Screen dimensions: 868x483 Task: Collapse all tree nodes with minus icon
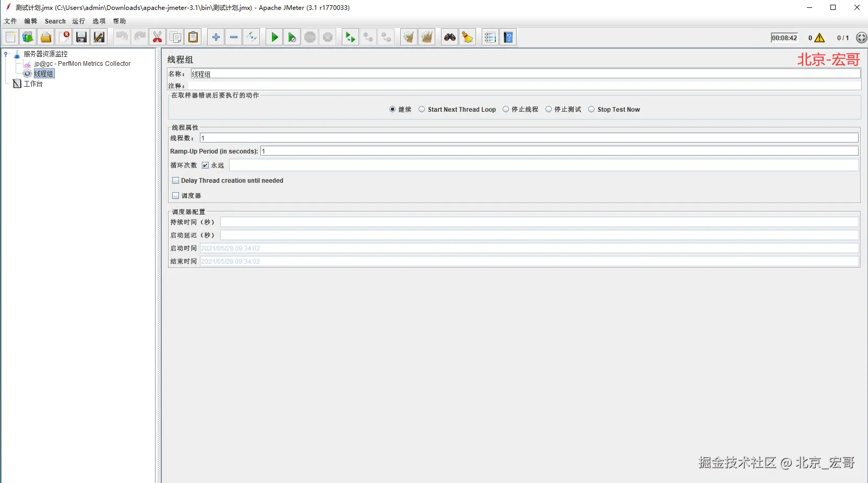pos(234,37)
